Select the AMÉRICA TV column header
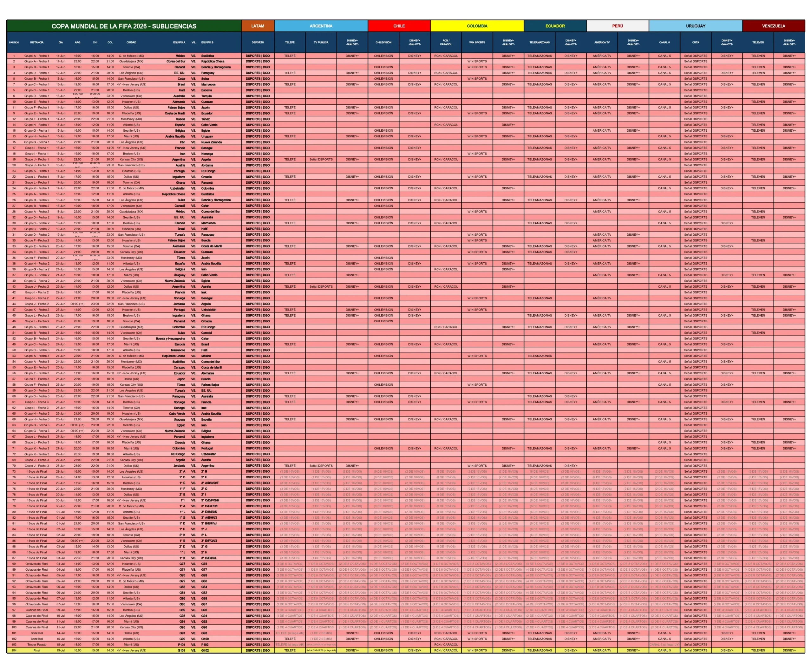812x669 pixels. point(602,43)
